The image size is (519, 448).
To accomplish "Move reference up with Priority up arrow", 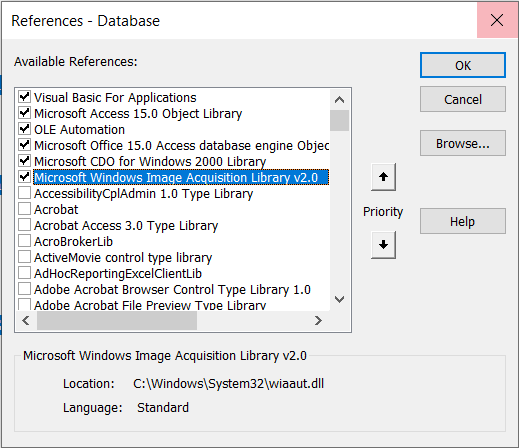I will [383, 177].
